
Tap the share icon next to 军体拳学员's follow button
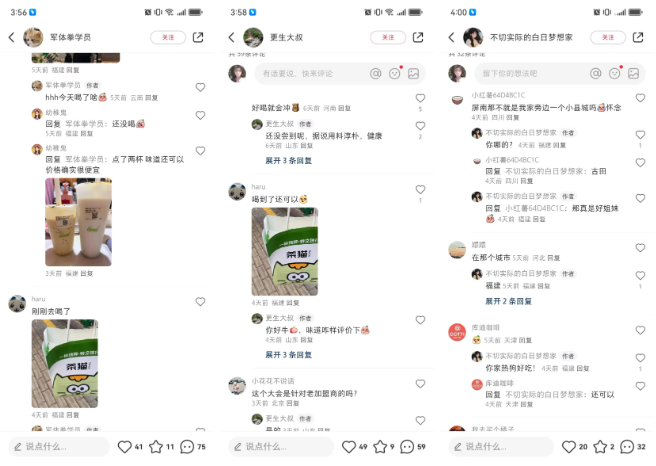[x=198, y=37]
